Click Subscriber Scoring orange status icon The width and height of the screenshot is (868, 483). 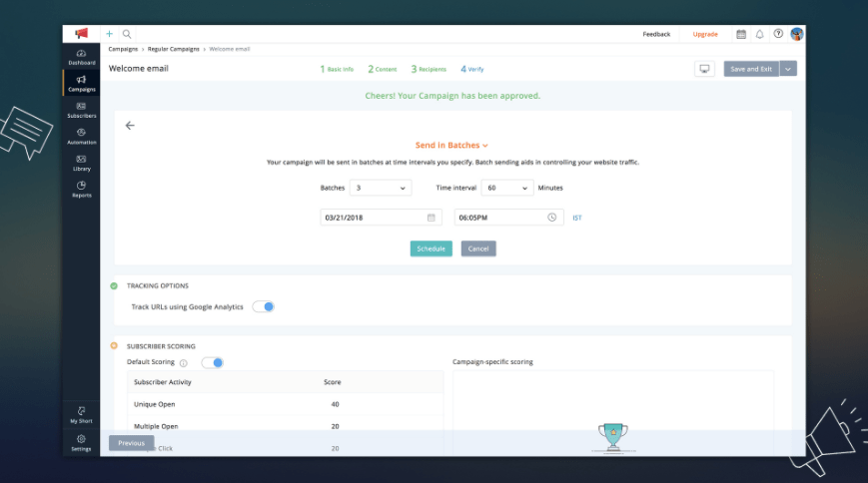point(114,346)
